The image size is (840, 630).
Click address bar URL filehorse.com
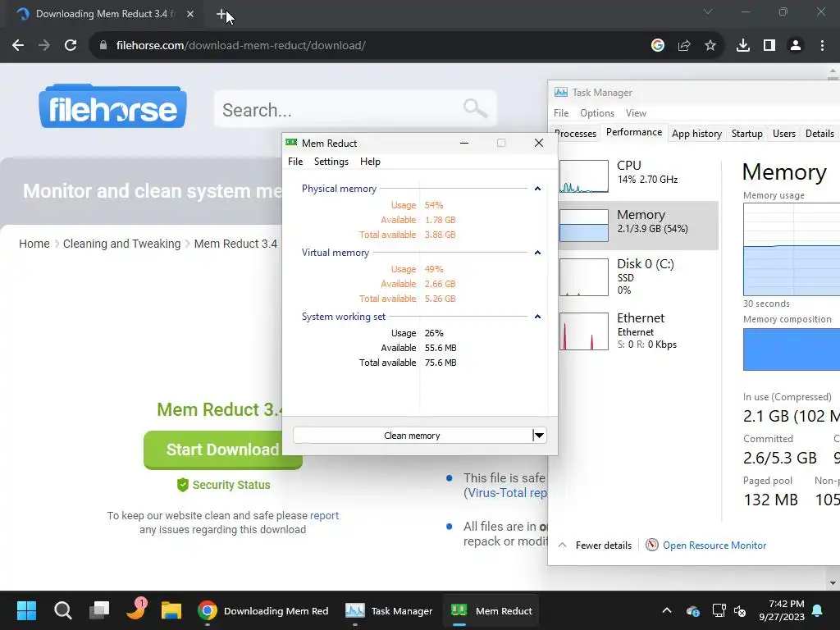(240, 46)
